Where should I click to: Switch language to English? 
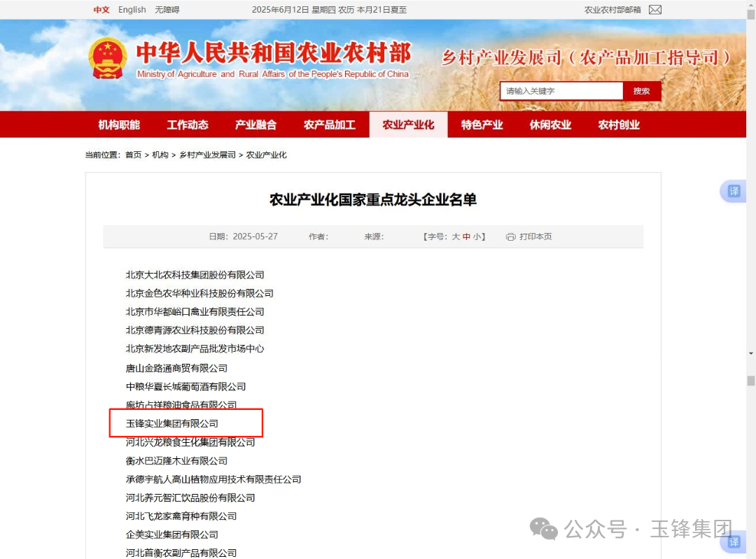point(132,10)
